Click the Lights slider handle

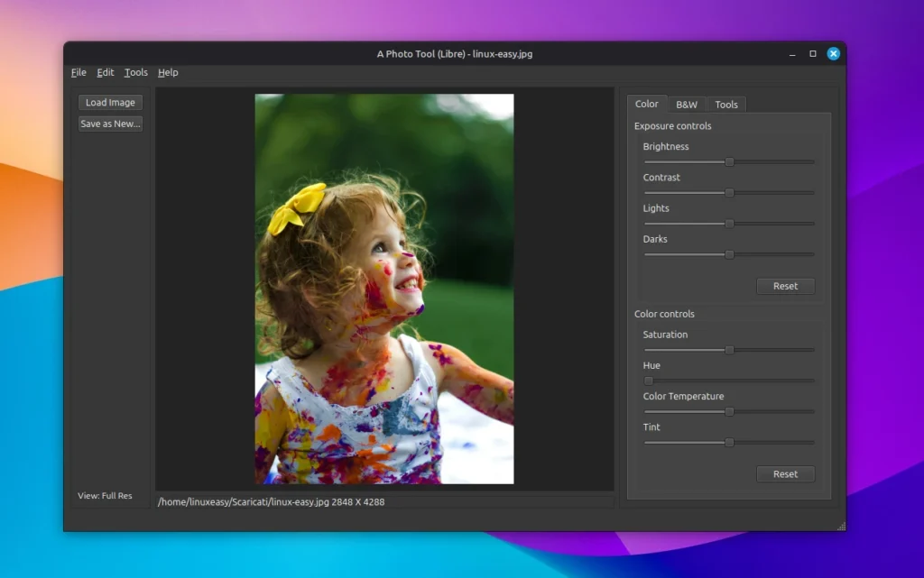[x=727, y=223]
